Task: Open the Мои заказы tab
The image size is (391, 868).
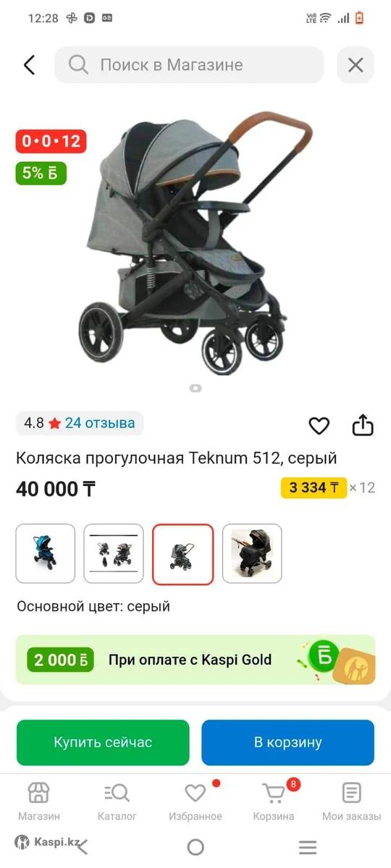Action: [352, 801]
